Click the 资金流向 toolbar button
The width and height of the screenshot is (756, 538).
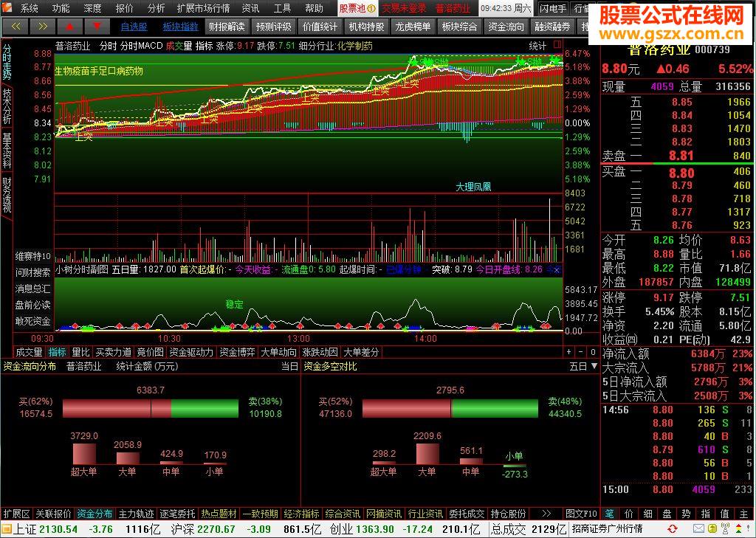pyautogui.click(x=506, y=27)
